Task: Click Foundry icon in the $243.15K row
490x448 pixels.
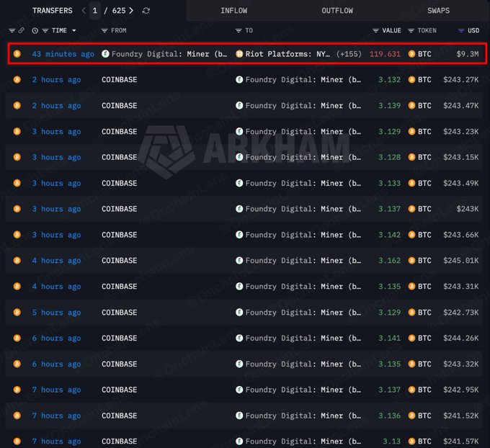Action: point(239,157)
